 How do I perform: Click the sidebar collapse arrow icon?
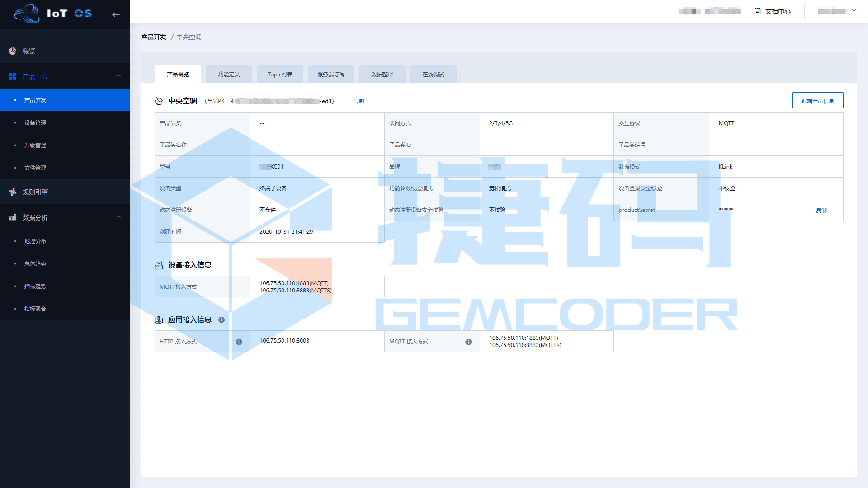(116, 14)
